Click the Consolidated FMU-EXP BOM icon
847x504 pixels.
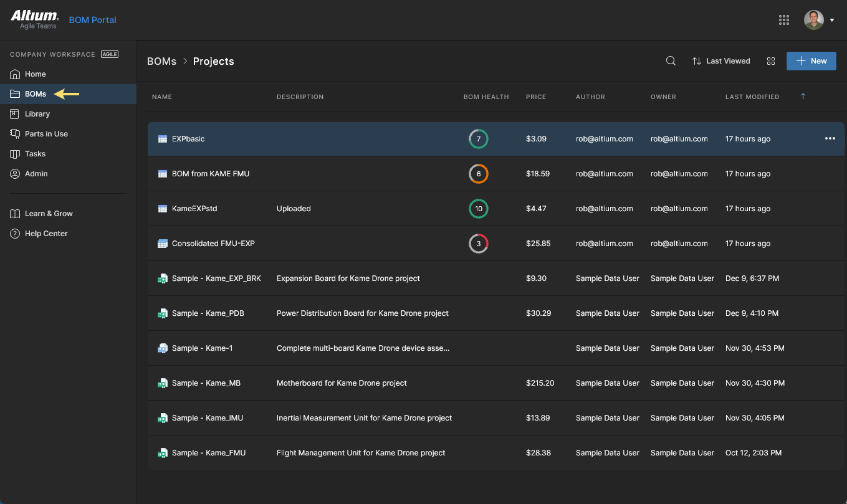(x=162, y=244)
